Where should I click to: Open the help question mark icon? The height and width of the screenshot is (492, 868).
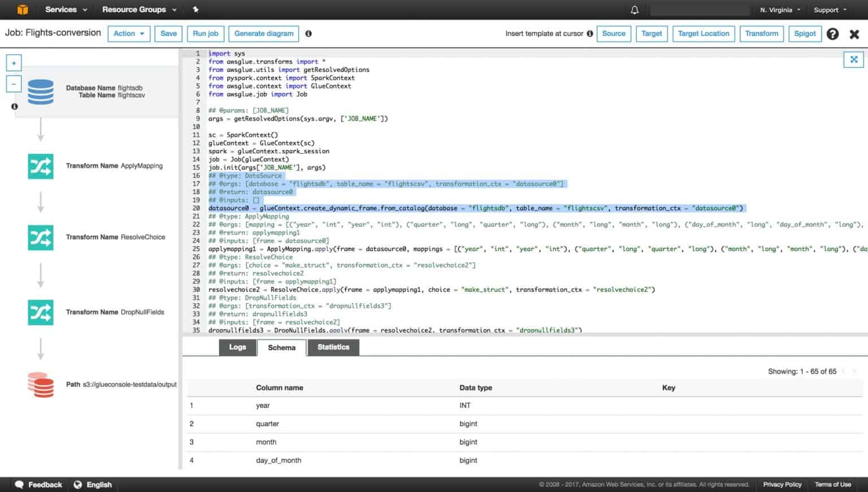tap(832, 34)
